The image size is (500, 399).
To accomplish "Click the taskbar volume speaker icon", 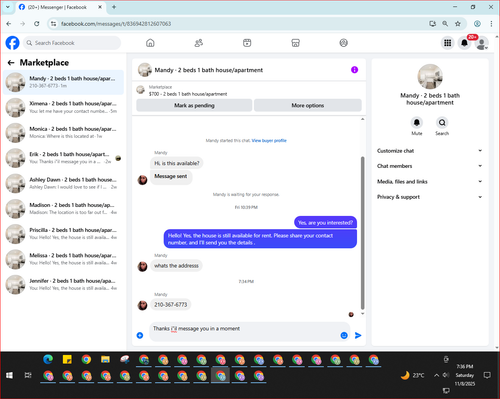I will pos(446,375).
